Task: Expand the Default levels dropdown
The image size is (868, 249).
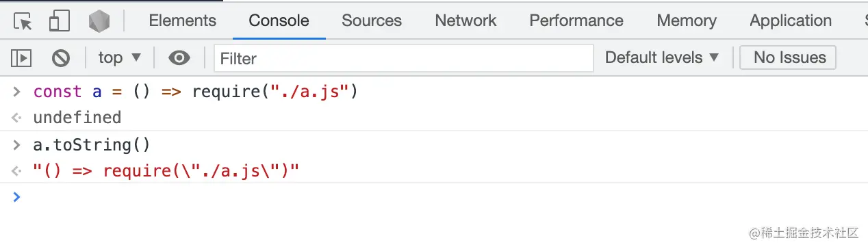Action: click(662, 58)
